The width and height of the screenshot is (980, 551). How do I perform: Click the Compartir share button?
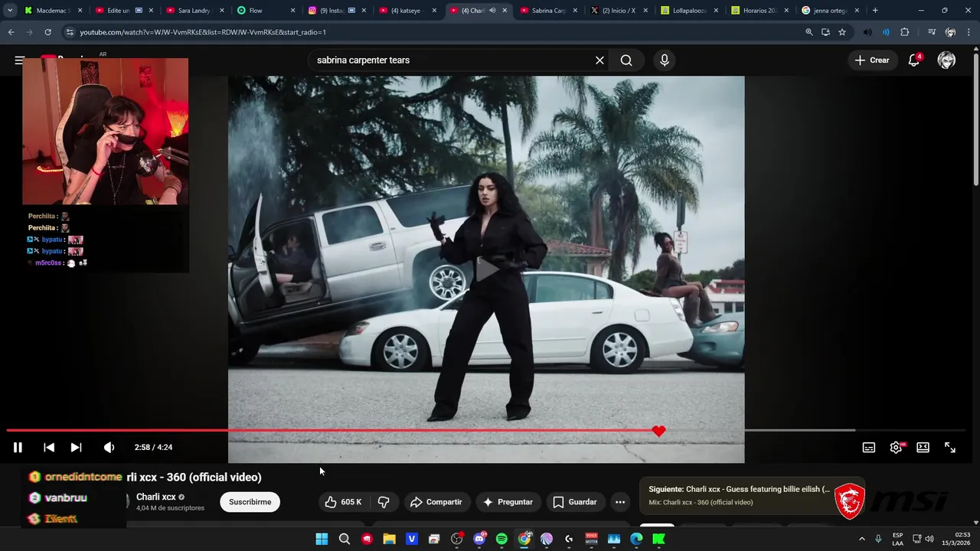pyautogui.click(x=436, y=502)
